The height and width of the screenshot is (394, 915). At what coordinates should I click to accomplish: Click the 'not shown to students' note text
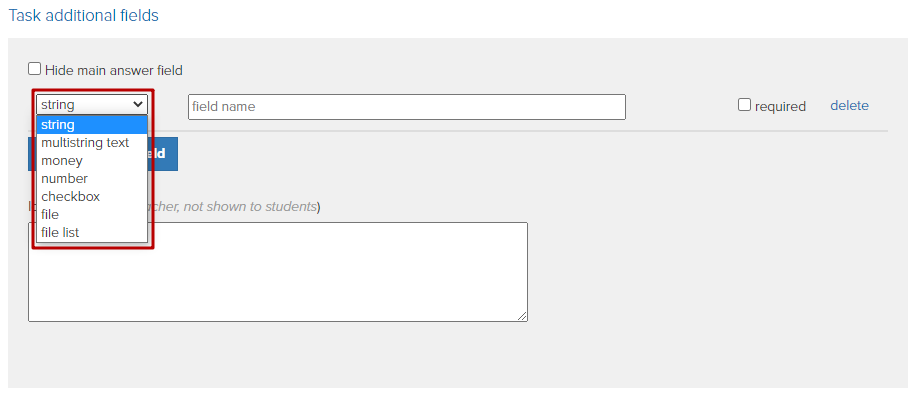(x=249, y=207)
